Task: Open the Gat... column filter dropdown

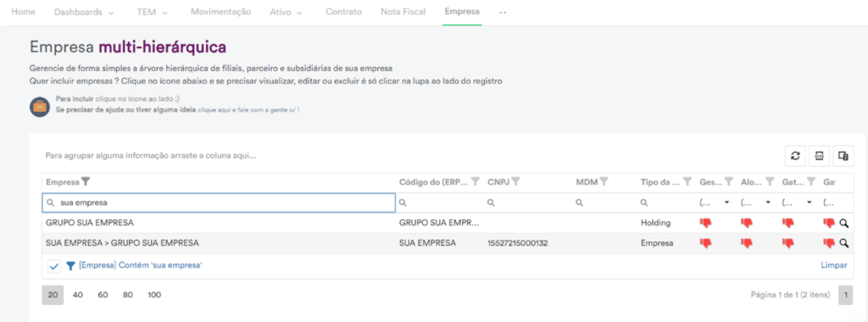Action: point(810,203)
